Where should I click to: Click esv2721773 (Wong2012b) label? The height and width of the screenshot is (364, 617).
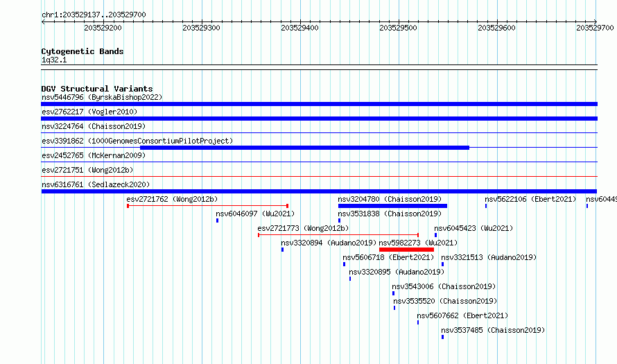[x=303, y=228]
